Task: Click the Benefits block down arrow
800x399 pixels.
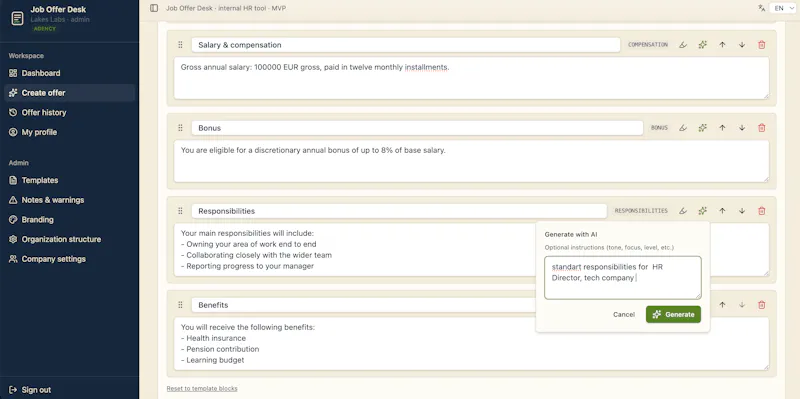Action: click(x=742, y=305)
